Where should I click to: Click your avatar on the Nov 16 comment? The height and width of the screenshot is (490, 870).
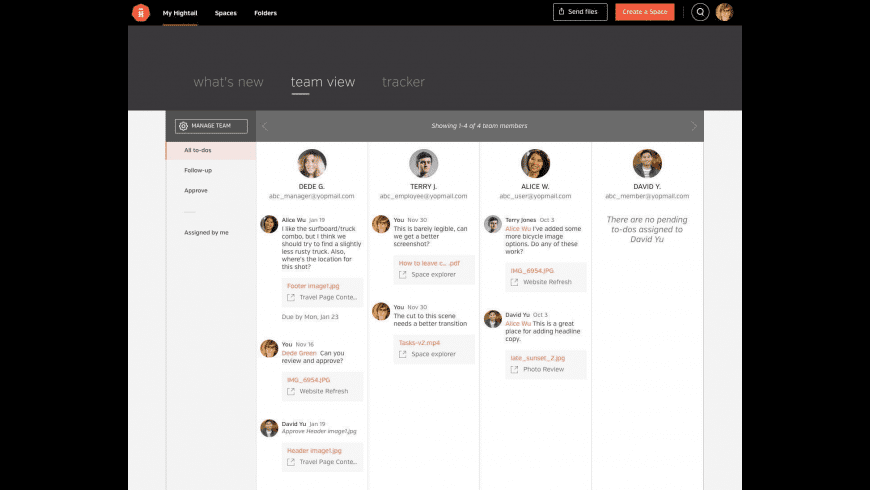tap(269, 348)
